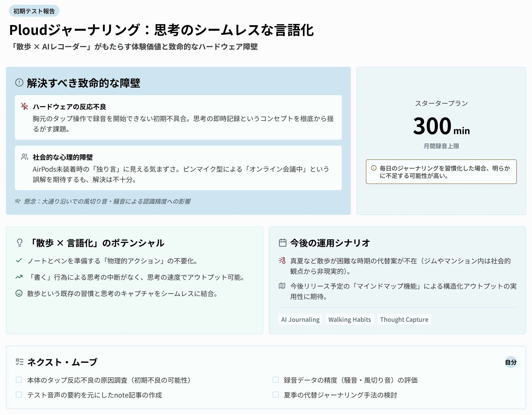Click the 自分 assignee badge
This screenshot has height=415, width=532.
click(511, 362)
